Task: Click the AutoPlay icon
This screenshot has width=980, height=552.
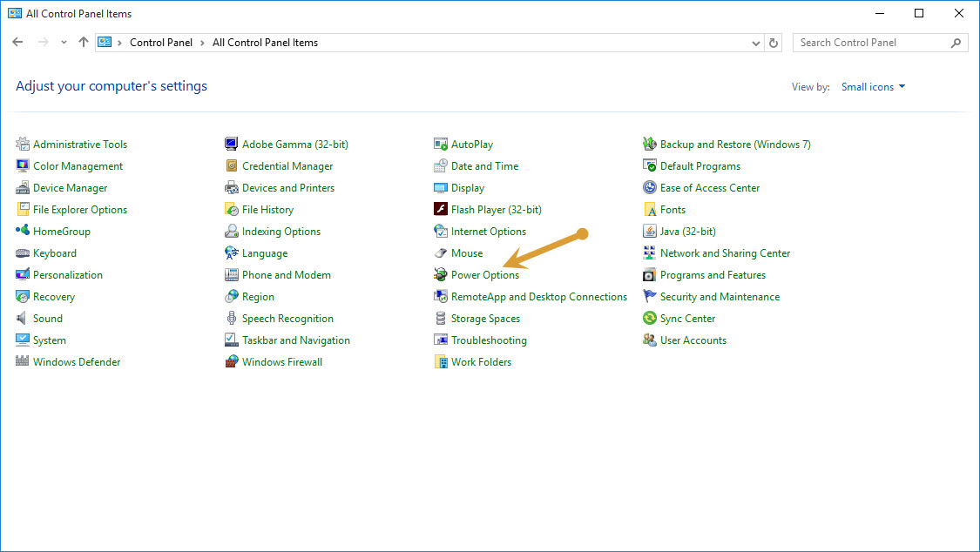Action: click(441, 145)
